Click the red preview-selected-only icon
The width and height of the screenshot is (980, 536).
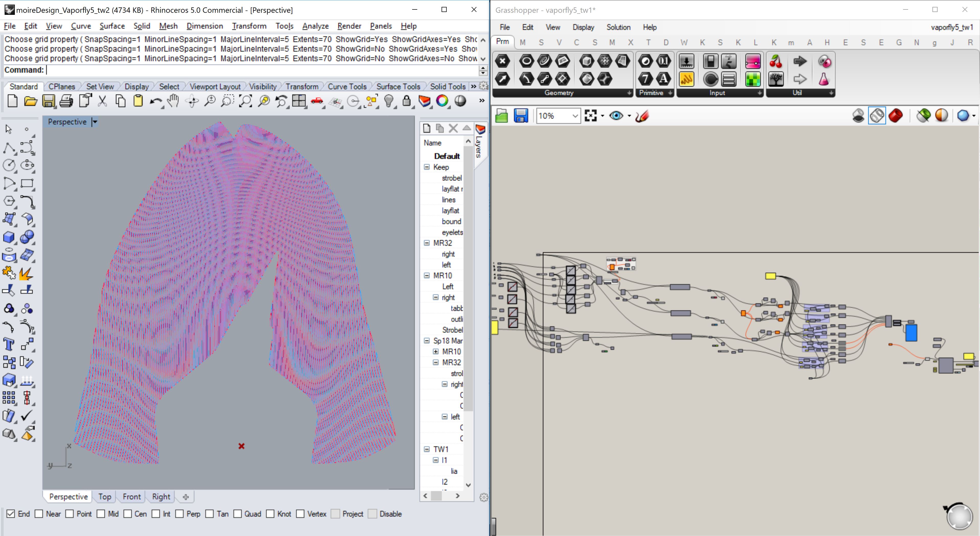896,115
